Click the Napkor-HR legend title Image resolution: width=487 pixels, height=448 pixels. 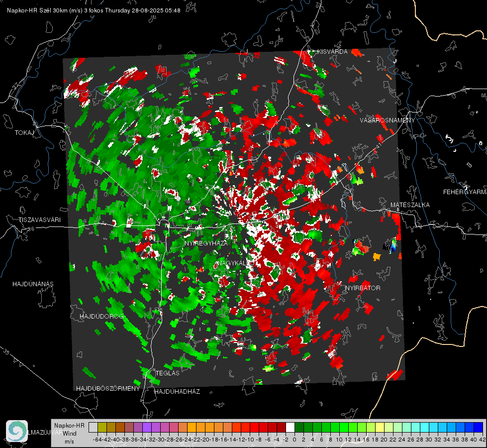coord(69,425)
